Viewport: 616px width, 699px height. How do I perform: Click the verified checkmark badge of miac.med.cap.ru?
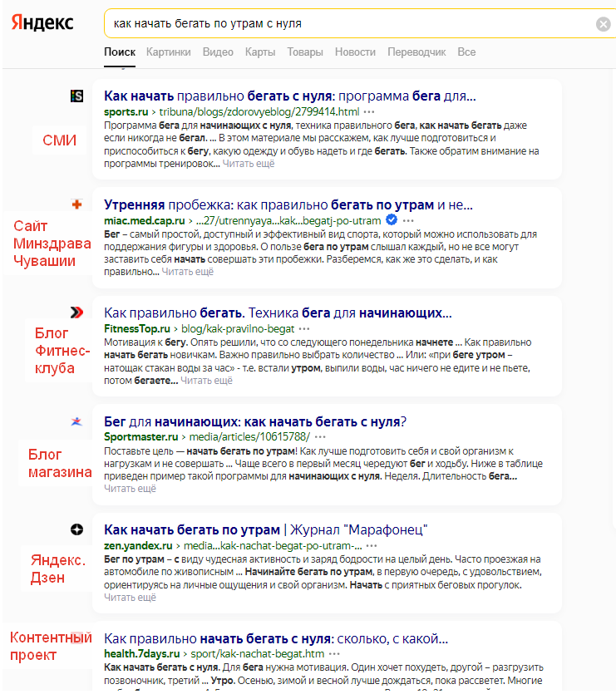coord(392,219)
